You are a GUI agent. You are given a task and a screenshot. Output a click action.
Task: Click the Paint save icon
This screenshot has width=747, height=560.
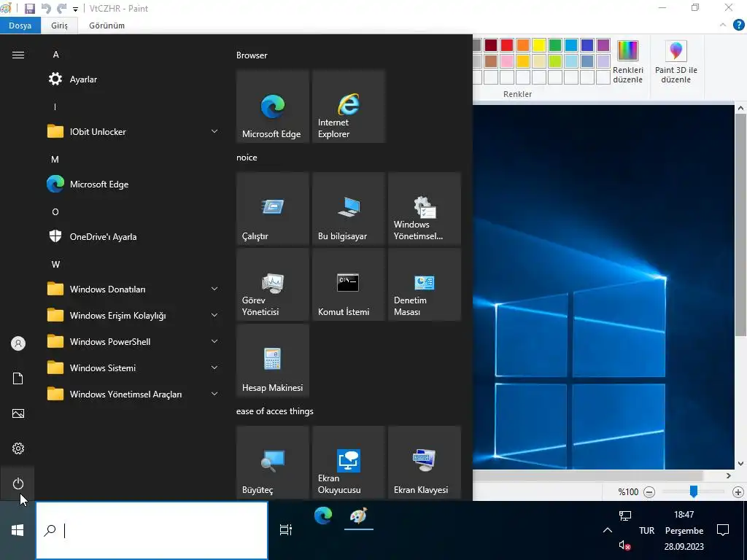pyautogui.click(x=29, y=9)
